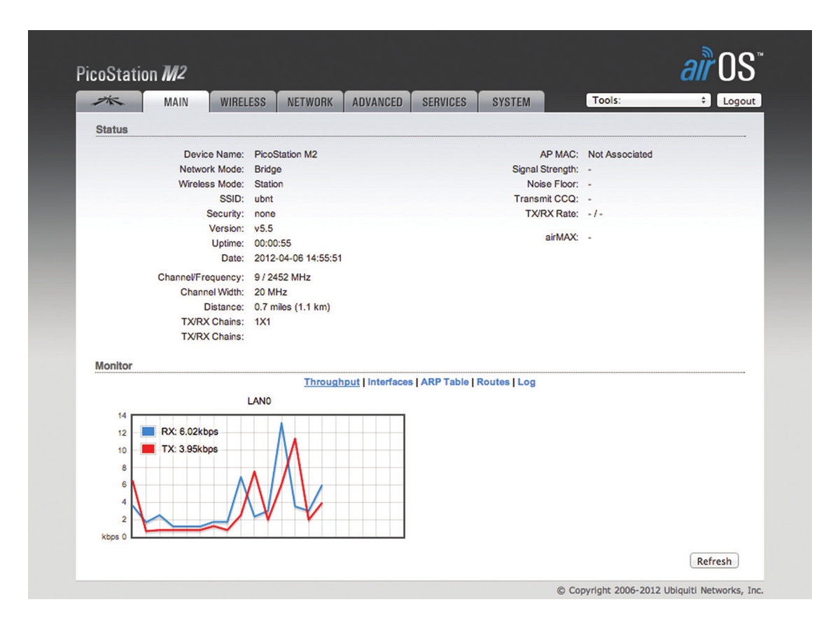Click the blue RX legend swatch

148,432
